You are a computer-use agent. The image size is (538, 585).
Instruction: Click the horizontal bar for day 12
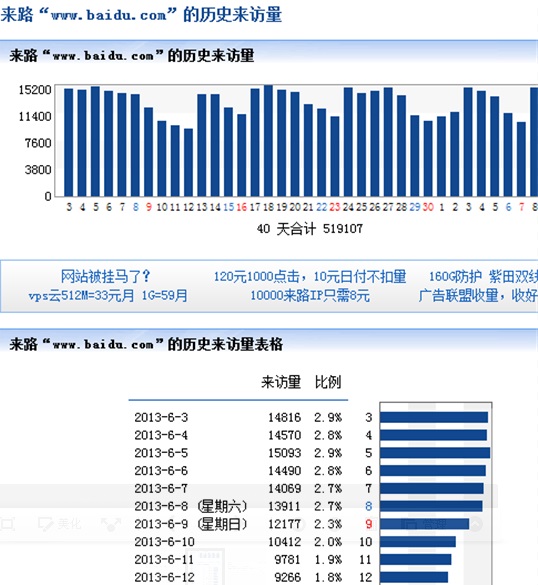pyautogui.click(x=414, y=577)
